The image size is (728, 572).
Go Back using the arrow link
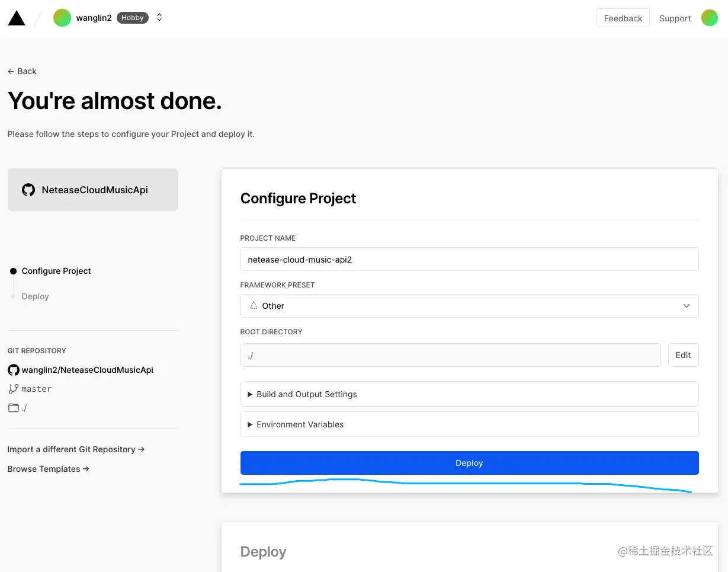coord(22,71)
